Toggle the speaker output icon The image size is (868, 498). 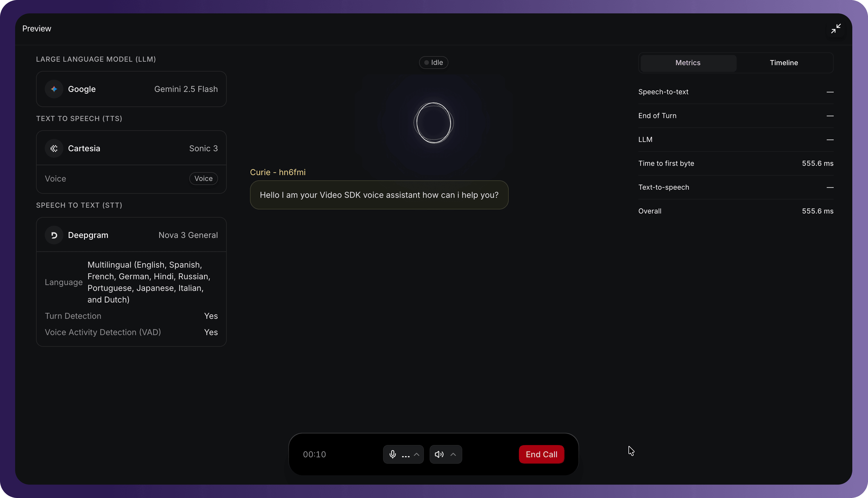439,454
